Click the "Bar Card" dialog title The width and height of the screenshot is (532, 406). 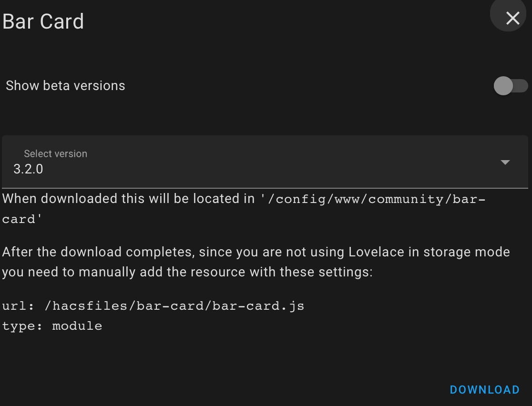pos(43,21)
